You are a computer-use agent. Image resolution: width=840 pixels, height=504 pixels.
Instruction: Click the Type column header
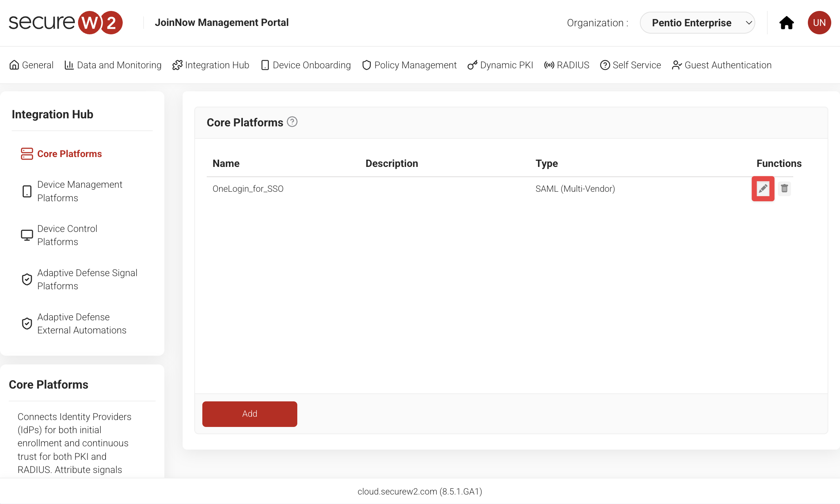tap(547, 163)
